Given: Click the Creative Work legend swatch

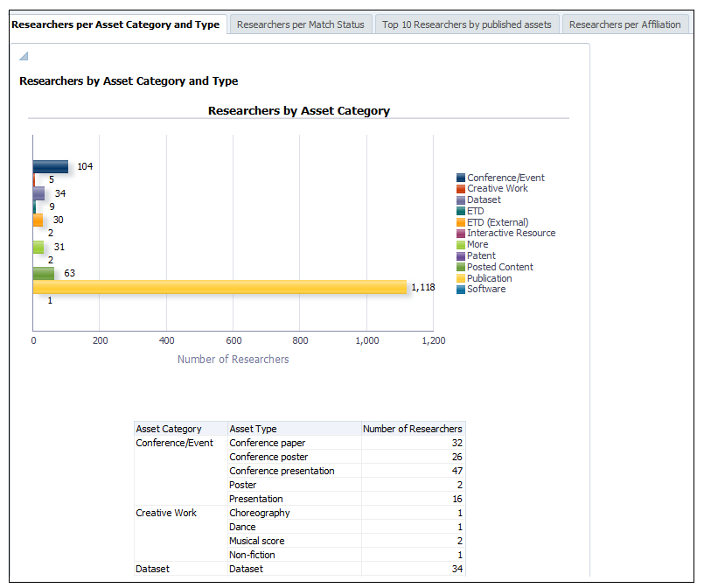Looking at the screenshot, I should [461, 189].
